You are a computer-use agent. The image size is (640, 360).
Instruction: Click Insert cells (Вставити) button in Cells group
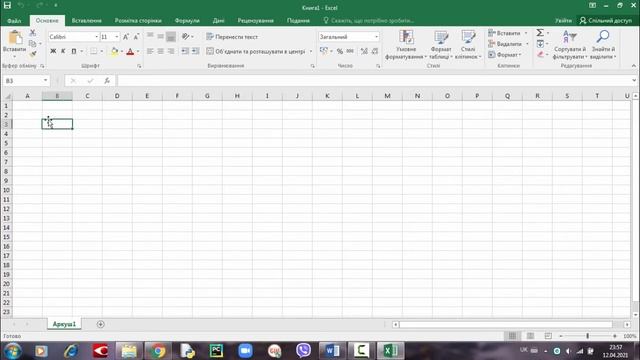[504, 33]
